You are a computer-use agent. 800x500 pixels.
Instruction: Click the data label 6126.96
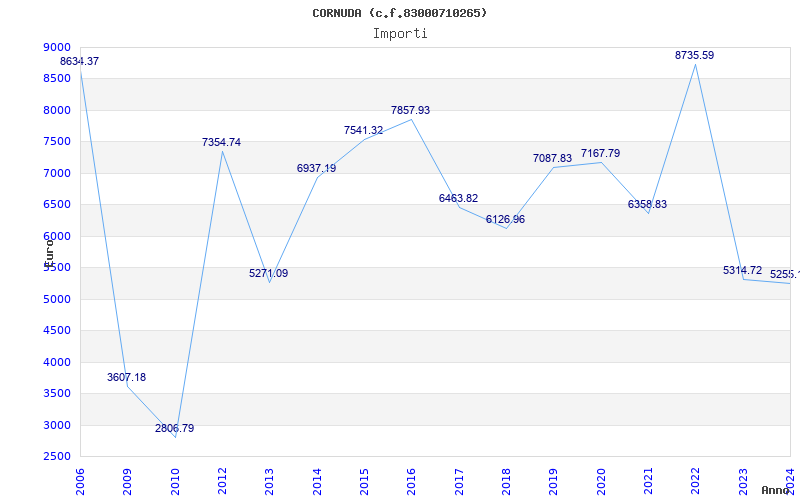coord(505,219)
